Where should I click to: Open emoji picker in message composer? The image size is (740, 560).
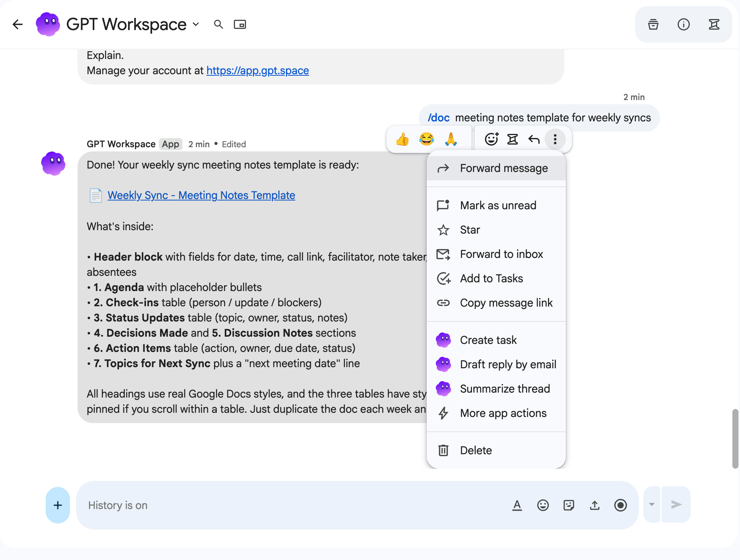543,505
